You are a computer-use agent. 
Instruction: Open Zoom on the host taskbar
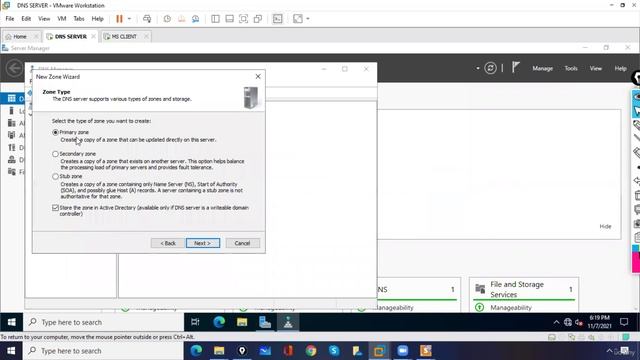click(402, 351)
